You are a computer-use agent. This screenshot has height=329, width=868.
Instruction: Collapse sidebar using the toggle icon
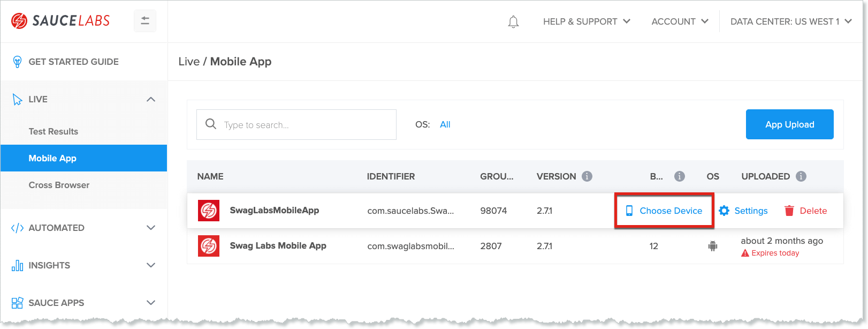point(145,21)
